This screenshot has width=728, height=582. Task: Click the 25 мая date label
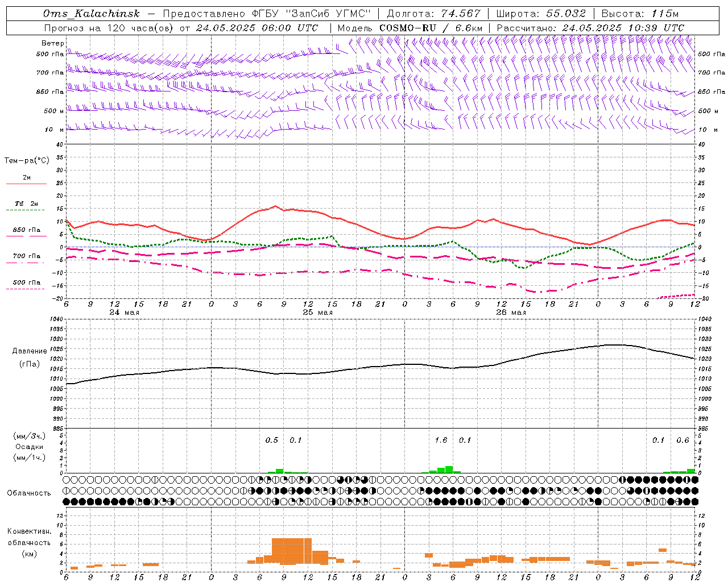click(317, 313)
